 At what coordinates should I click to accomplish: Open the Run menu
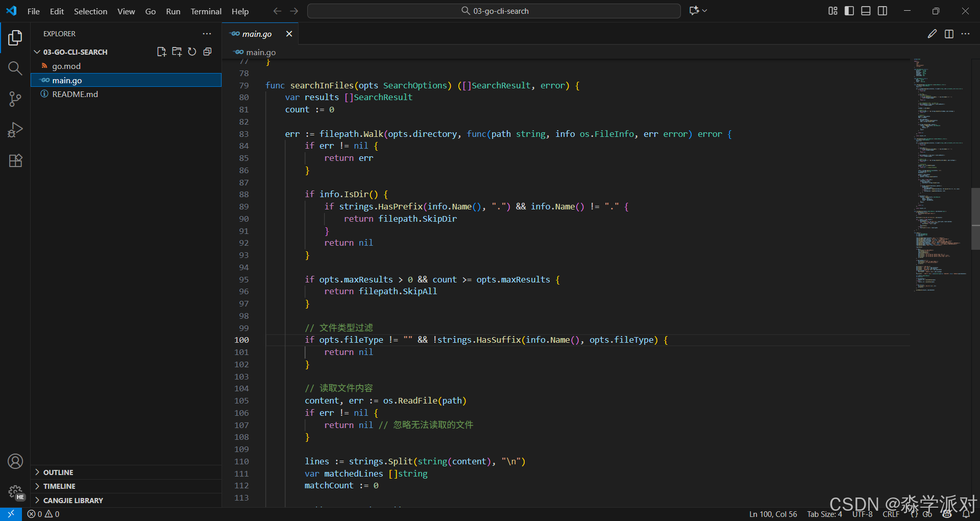tap(173, 11)
